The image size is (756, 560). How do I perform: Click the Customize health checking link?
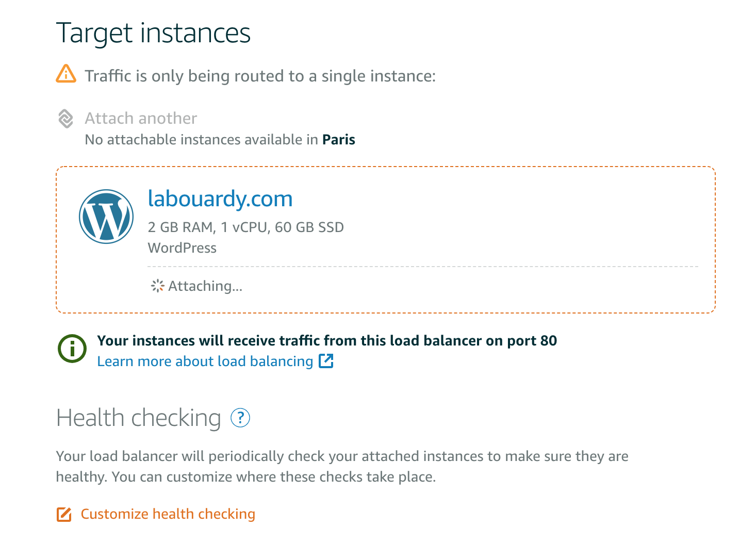click(168, 514)
